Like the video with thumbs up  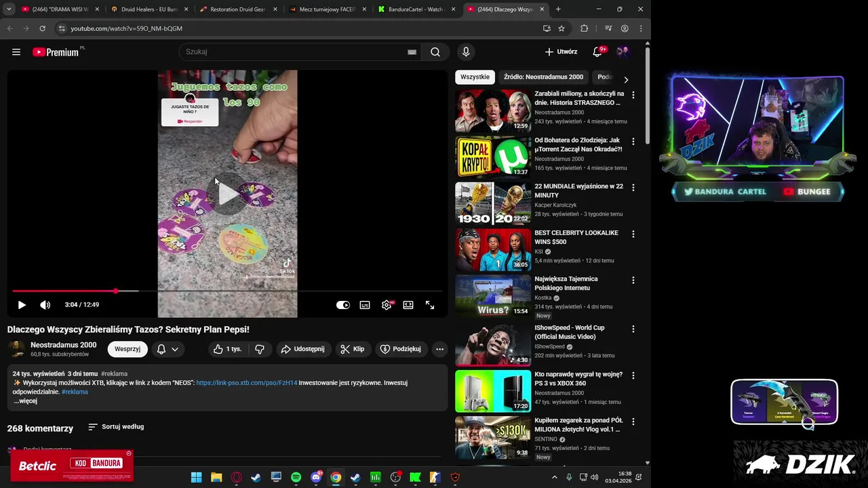pos(227,349)
